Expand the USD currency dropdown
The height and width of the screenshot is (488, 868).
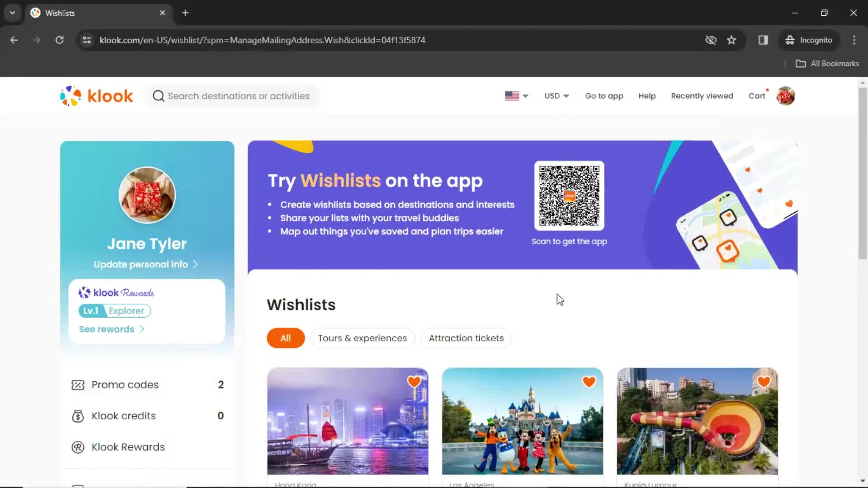click(x=556, y=96)
